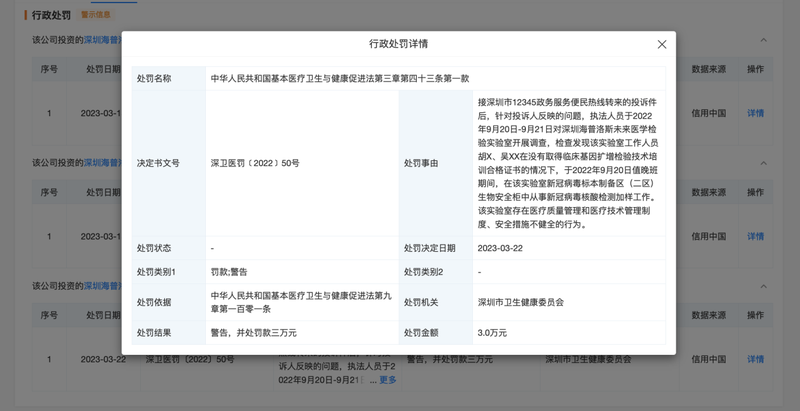Open 详情 link in the first penalty table
Viewport: 800px width, 411px height.
tap(755, 113)
